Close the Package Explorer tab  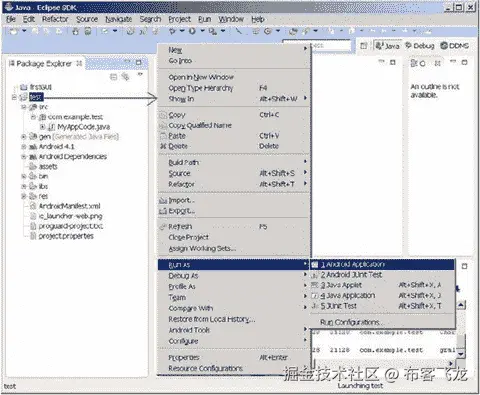point(79,63)
